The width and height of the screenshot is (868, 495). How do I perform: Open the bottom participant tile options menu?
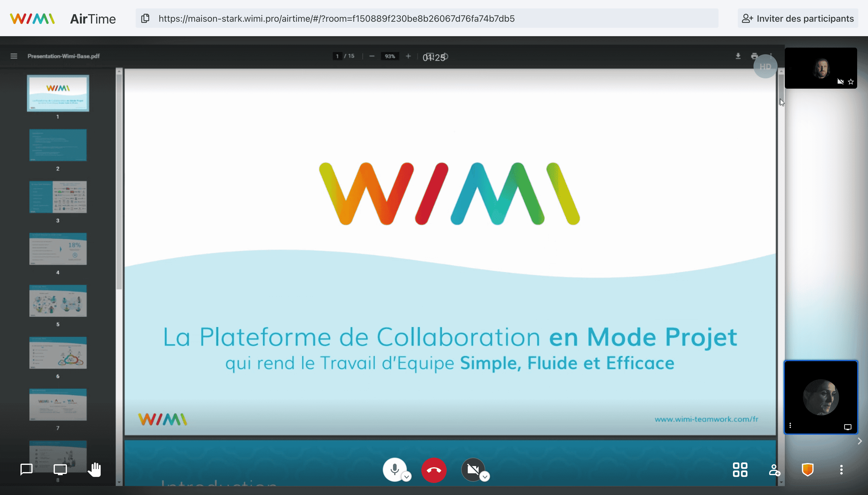coord(790,425)
